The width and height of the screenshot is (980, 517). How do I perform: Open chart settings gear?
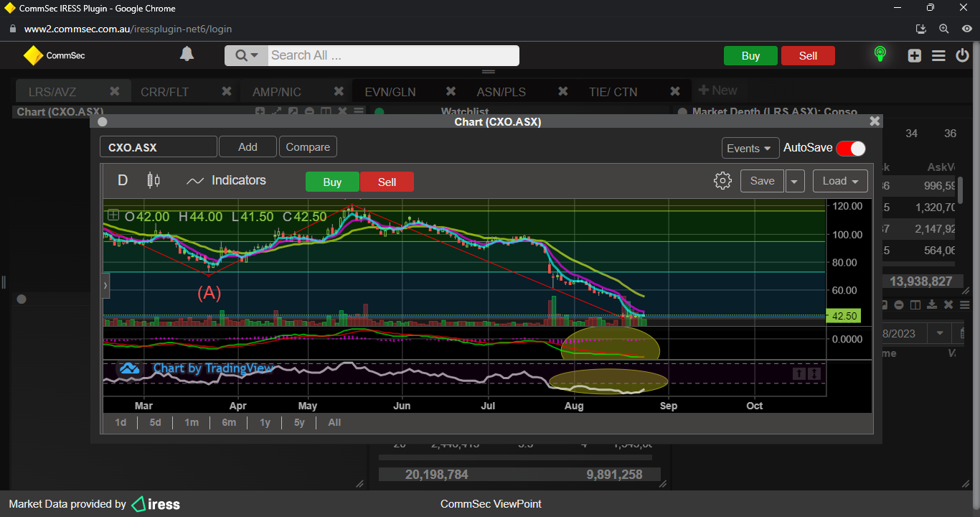click(x=722, y=181)
